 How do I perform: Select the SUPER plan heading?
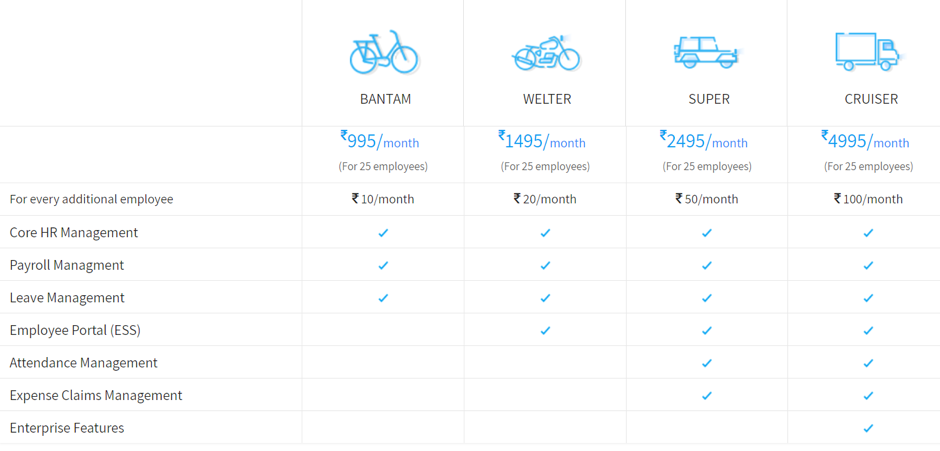click(x=709, y=100)
